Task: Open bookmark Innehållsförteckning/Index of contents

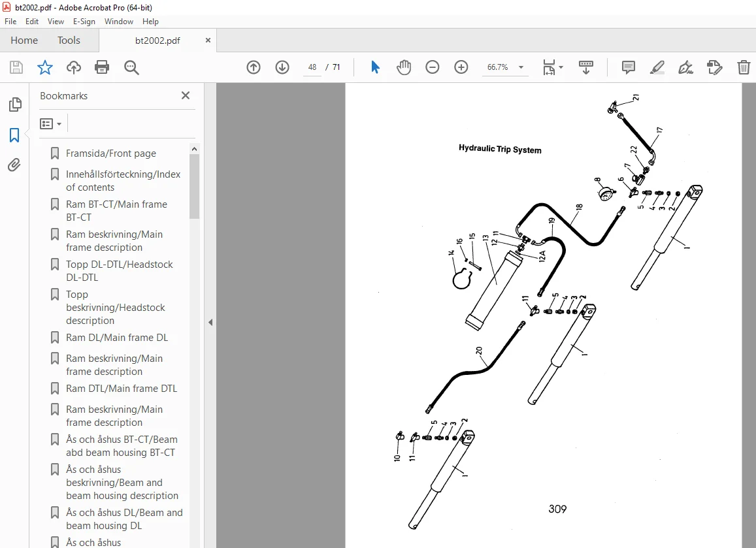Action: coord(123,181)
